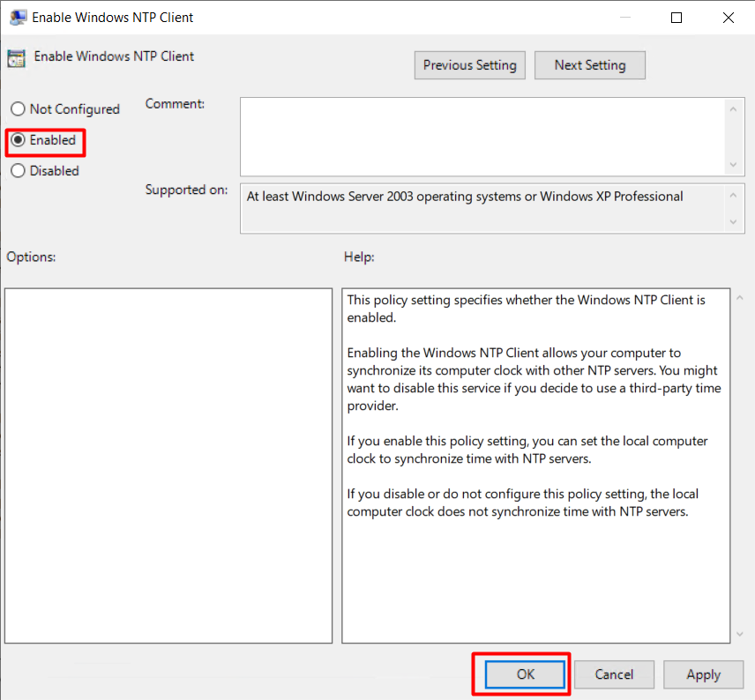Click inside the Comment text box

tap(482, 137)
